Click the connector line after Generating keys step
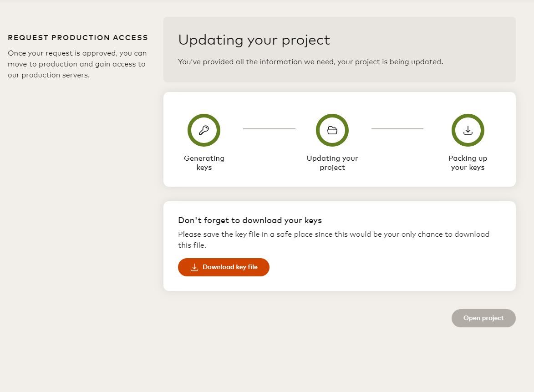This screenshot has height=392, width=534. coord(269,129)
